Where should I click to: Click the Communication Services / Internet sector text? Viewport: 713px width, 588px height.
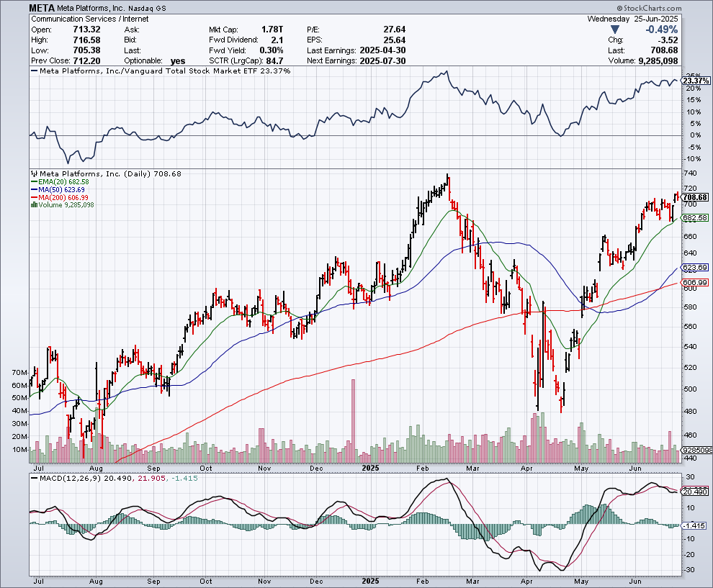(x=89, y=19)
